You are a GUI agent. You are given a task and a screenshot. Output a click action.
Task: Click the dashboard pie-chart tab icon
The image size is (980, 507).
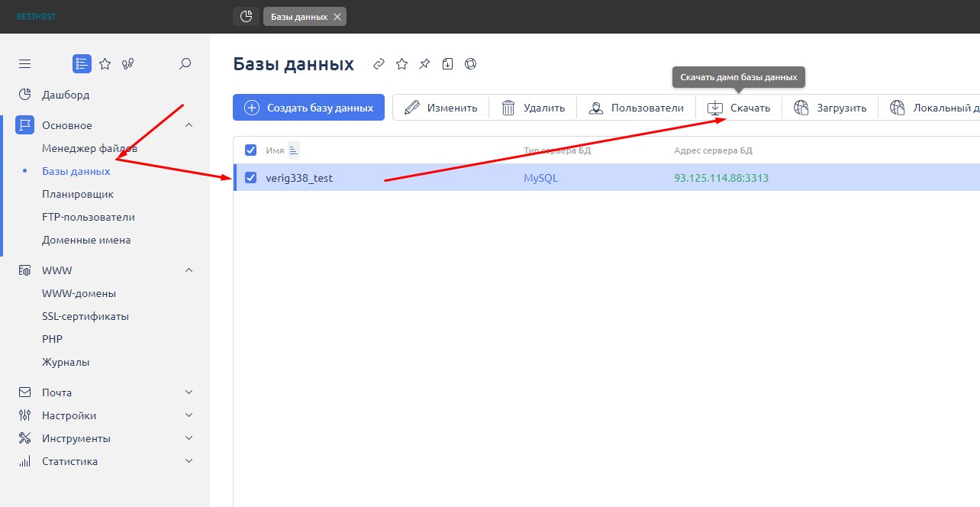[246, 17]
